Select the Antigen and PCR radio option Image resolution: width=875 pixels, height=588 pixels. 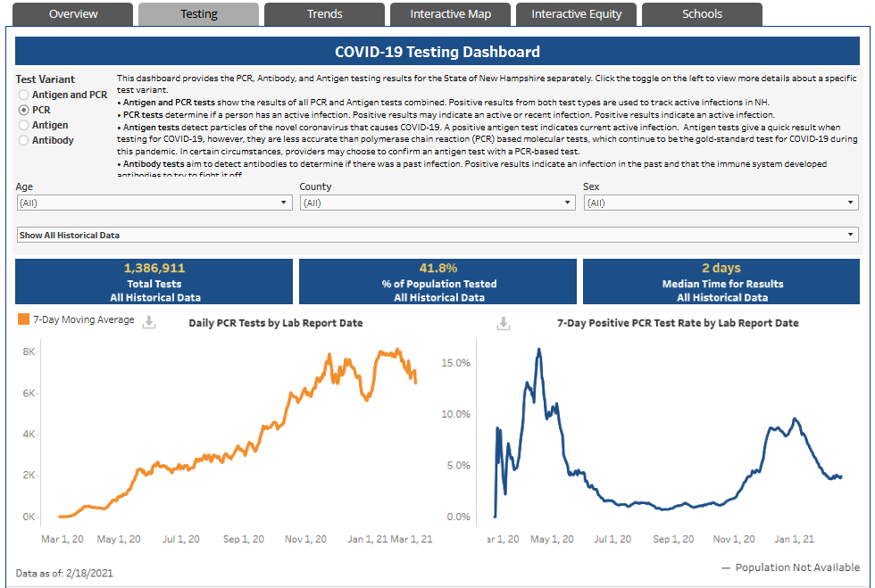[23, 95]
